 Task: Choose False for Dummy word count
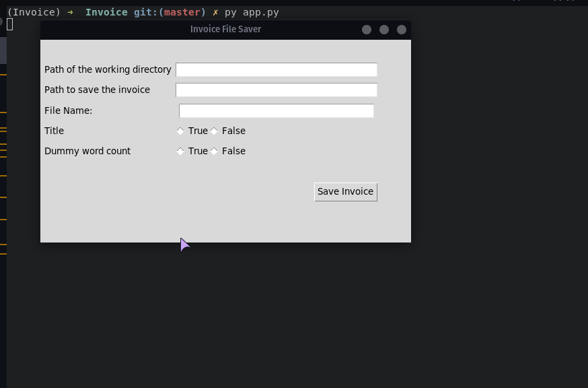[x=227, y=151]
